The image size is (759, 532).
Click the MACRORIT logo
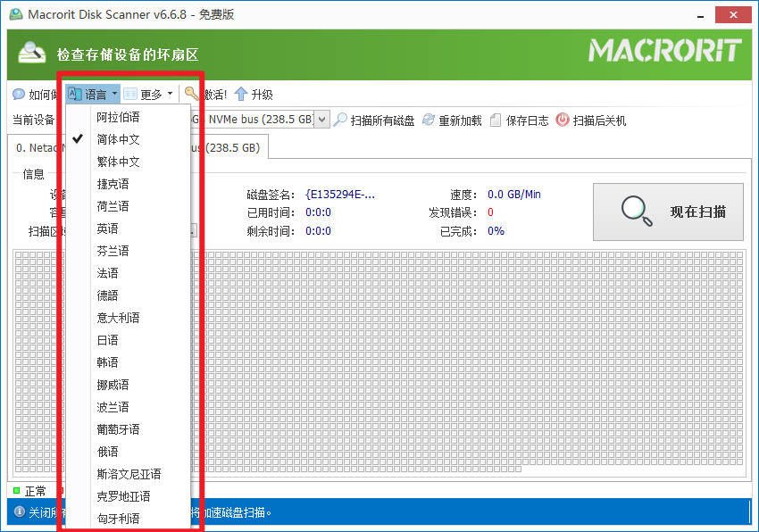(x=664, y=51)
